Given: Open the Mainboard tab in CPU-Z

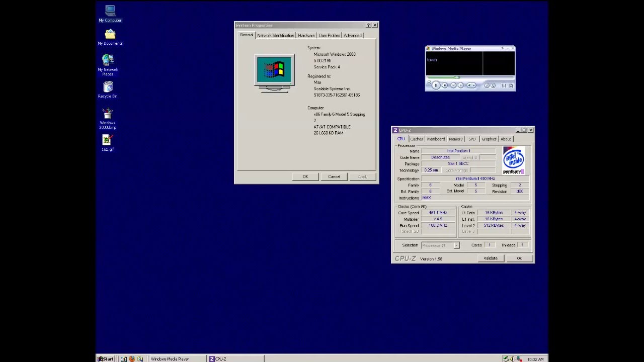Looking at the screenshot, I should [436, 139].
